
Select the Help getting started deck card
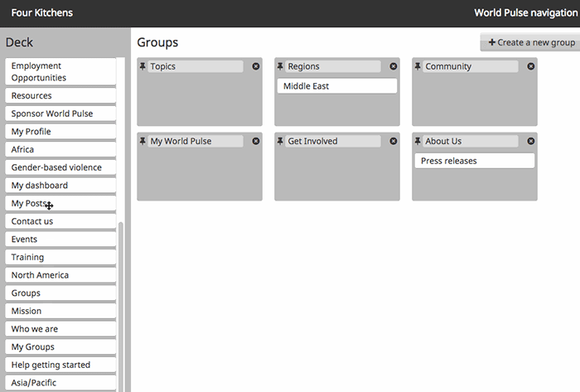(x=60, y=365)
